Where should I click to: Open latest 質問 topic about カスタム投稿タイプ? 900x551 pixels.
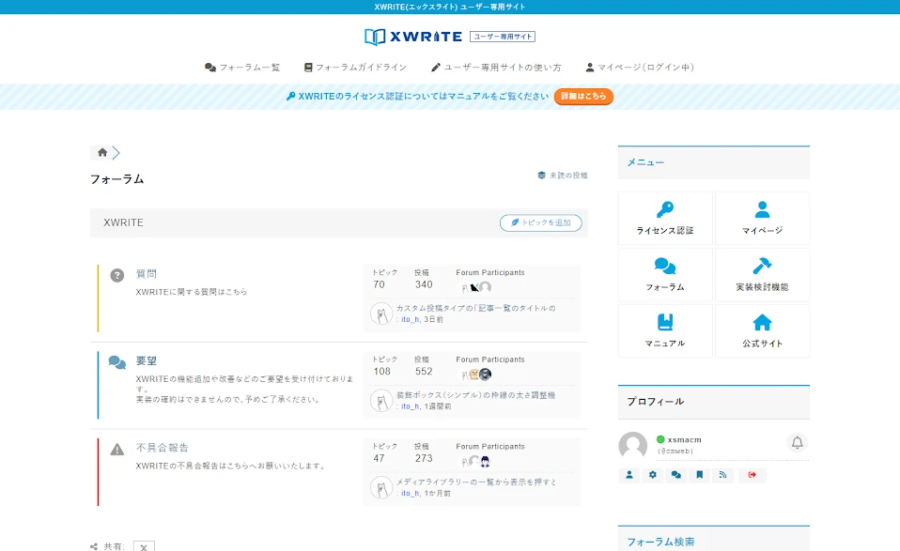476,308
